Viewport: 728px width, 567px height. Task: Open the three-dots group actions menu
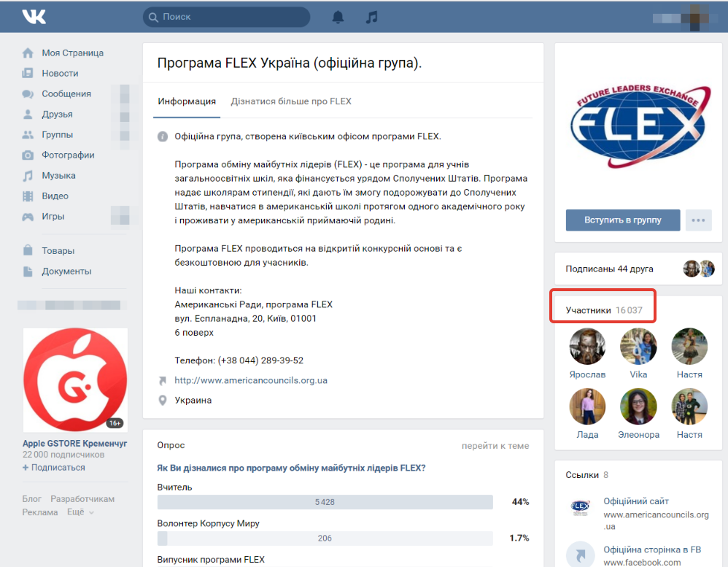point(698,220)
